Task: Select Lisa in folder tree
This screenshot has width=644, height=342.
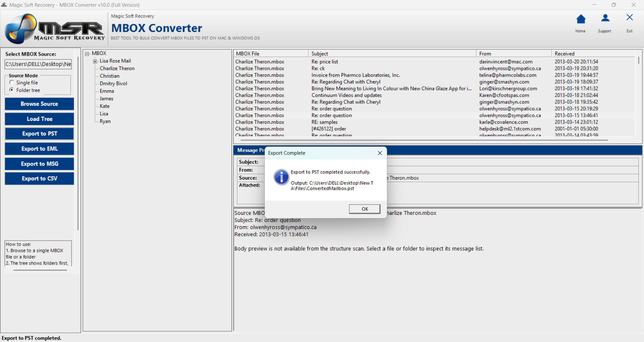Action: (104, 114)
